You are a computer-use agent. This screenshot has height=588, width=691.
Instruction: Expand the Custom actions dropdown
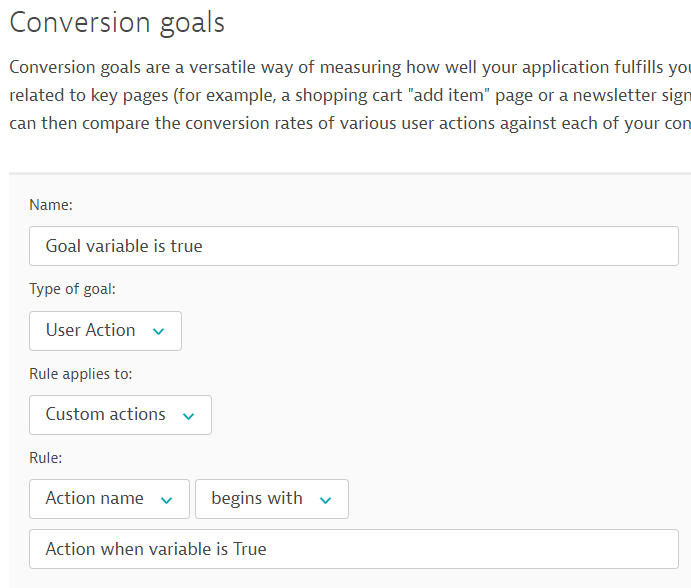click(x=120, y=415)
